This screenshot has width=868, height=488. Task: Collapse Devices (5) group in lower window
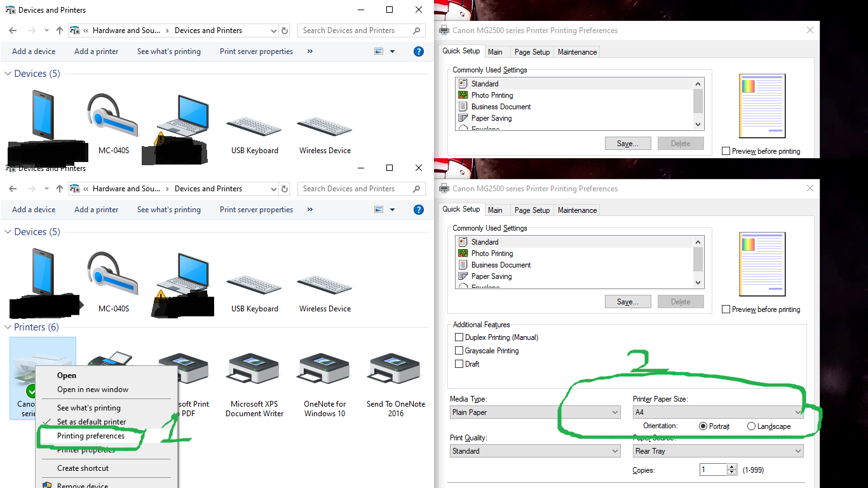tap(8, 232)
